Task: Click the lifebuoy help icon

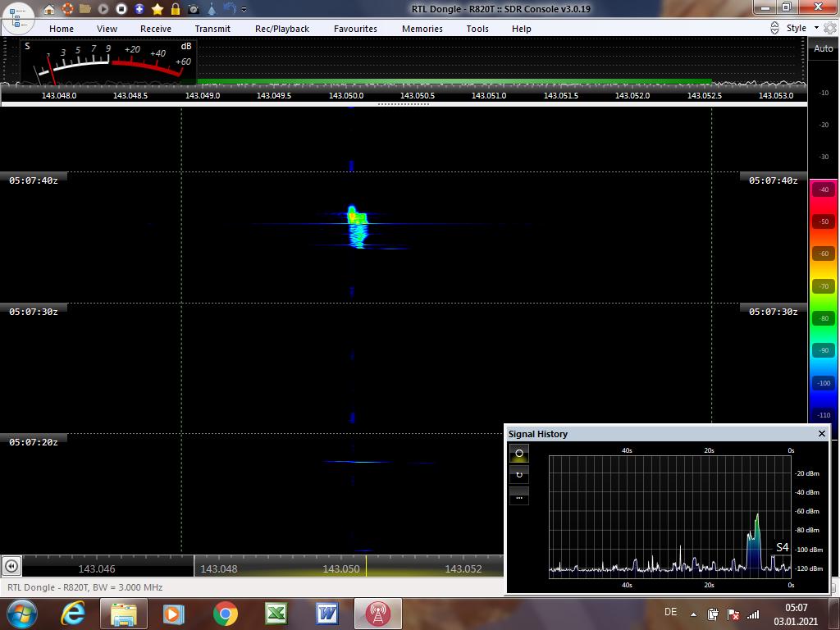Action: pyautogui.click(x=67, y=9)
